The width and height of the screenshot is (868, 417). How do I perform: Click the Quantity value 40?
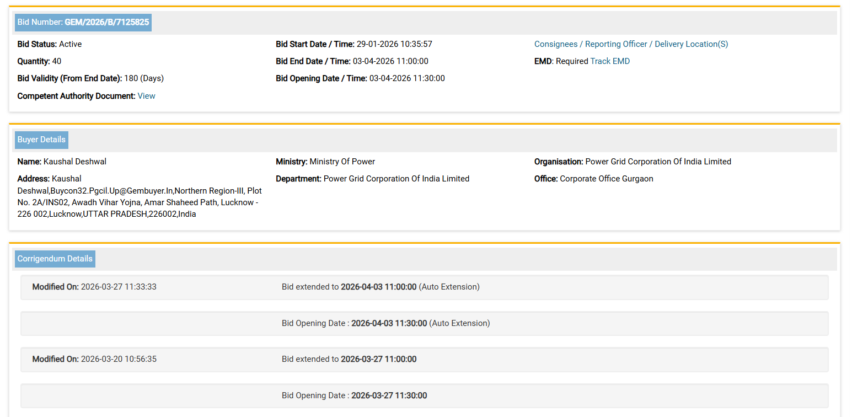click(56, 61)
